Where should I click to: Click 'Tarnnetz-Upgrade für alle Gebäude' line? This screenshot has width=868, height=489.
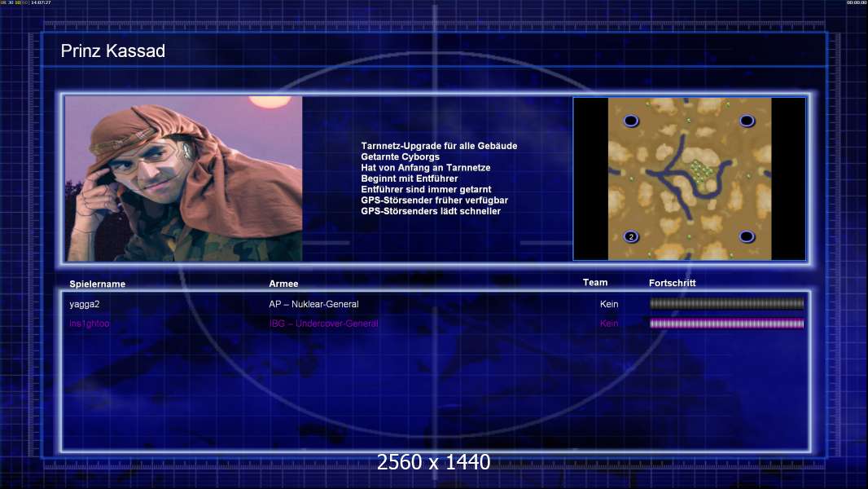coord(439,146)
